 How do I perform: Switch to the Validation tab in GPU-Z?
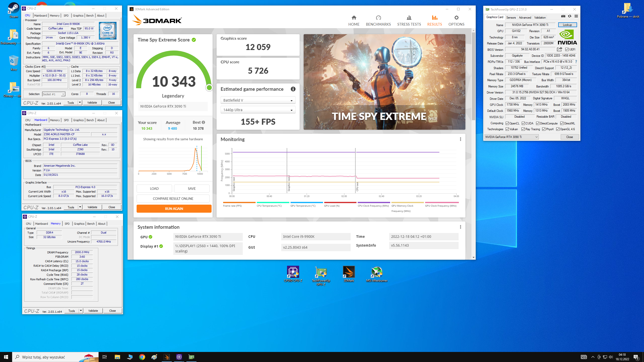pyautogui.click(x=540, y=17)
